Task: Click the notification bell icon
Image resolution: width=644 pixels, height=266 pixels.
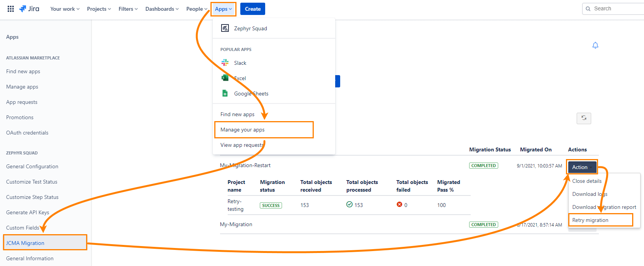Action: click(595, 45)
